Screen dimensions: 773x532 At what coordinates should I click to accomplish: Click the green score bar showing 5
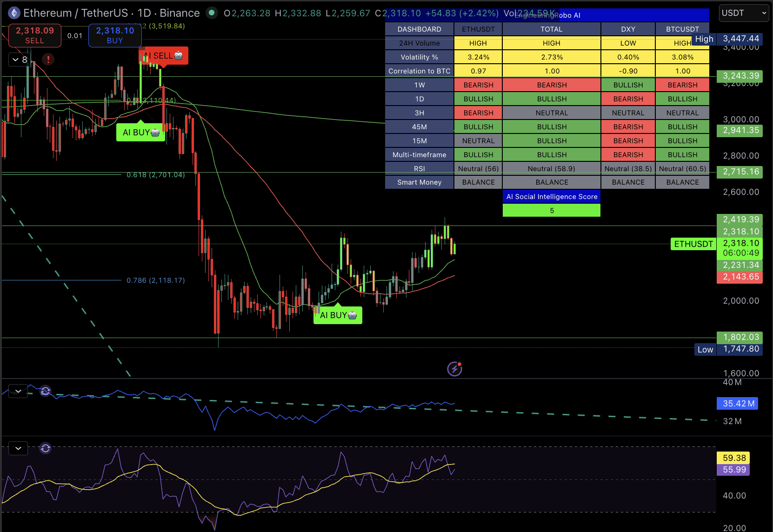click(551, 210)
